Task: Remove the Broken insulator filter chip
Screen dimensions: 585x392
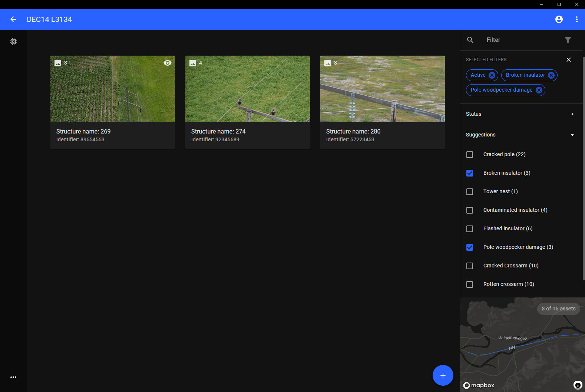Action: coord(551,75)
